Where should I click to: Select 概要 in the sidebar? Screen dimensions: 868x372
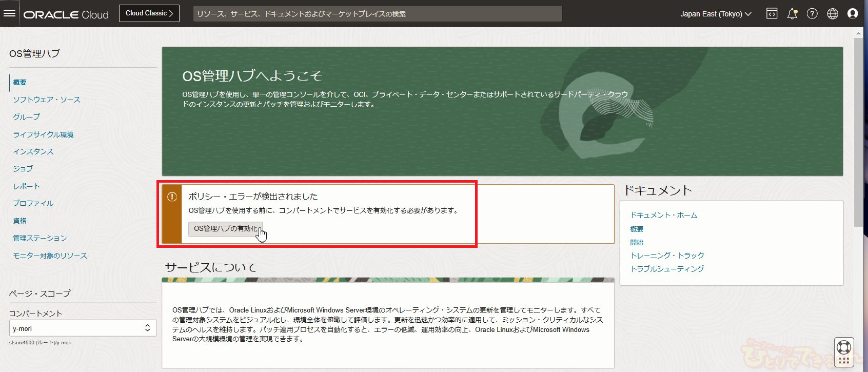(x=19, y=82)
